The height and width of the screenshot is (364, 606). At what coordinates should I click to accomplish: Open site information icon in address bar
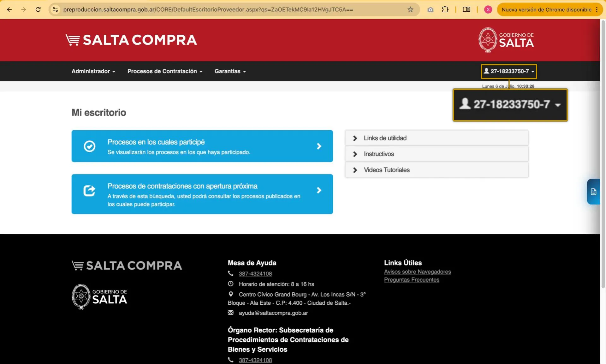pos(55,9)
